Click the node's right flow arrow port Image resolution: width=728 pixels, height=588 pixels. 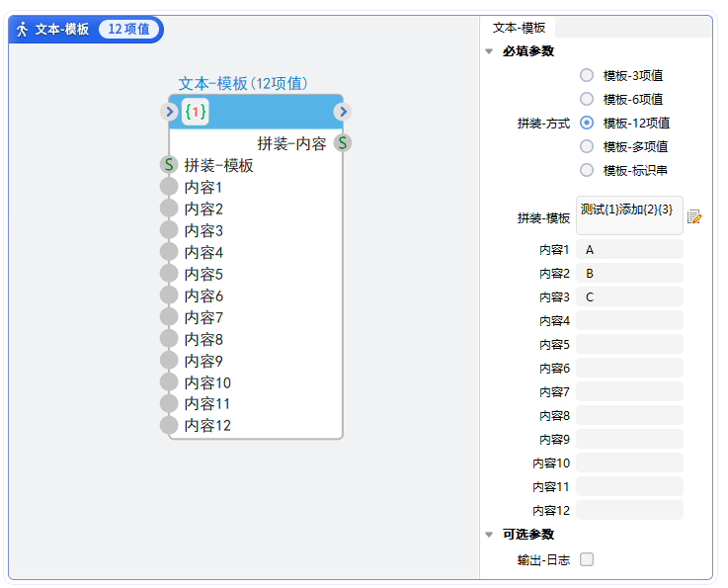[x=343, y=113]
